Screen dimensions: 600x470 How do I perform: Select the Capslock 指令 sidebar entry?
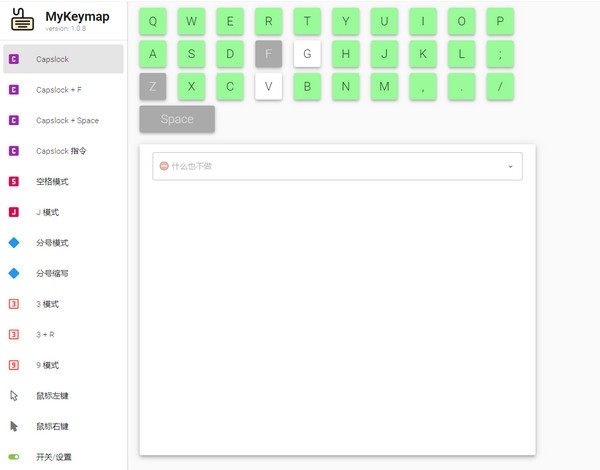point(62,151)
